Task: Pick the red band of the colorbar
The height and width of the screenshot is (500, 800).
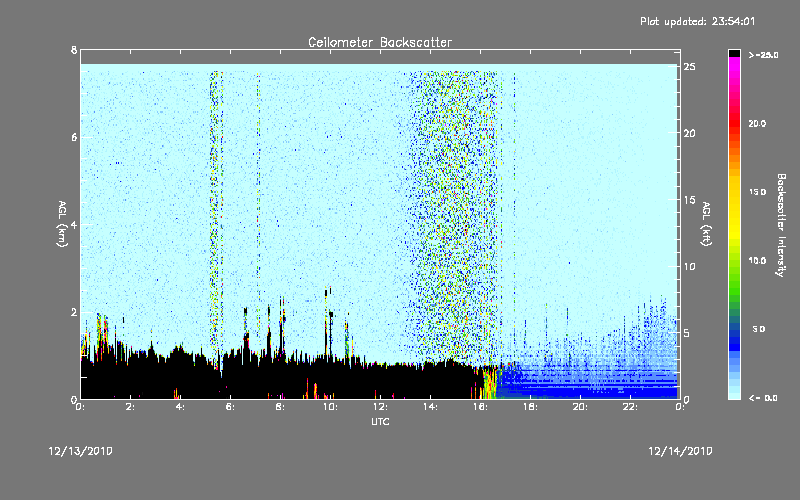Action: (734, 122)
